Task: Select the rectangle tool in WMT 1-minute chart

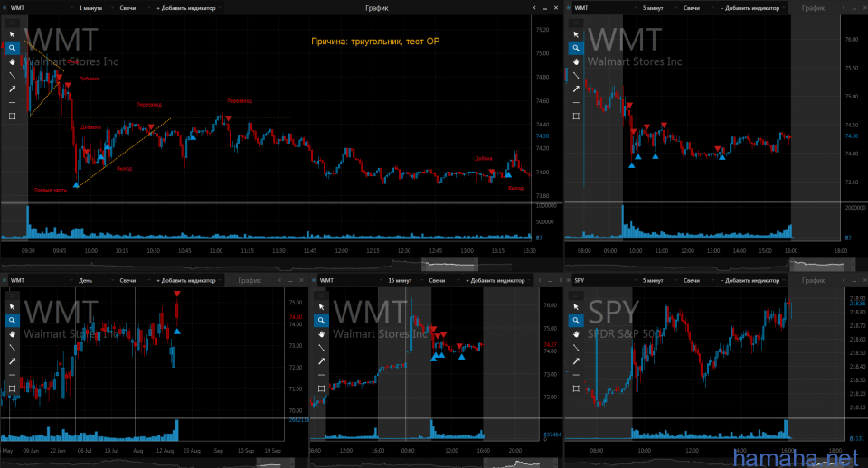Action: [x=12, y=116]
